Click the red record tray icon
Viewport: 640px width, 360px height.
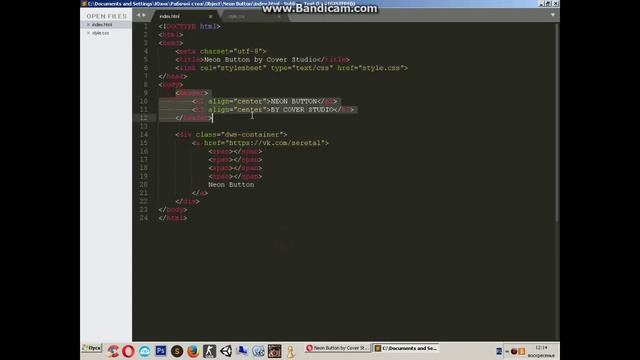click(x=514, y=351)
